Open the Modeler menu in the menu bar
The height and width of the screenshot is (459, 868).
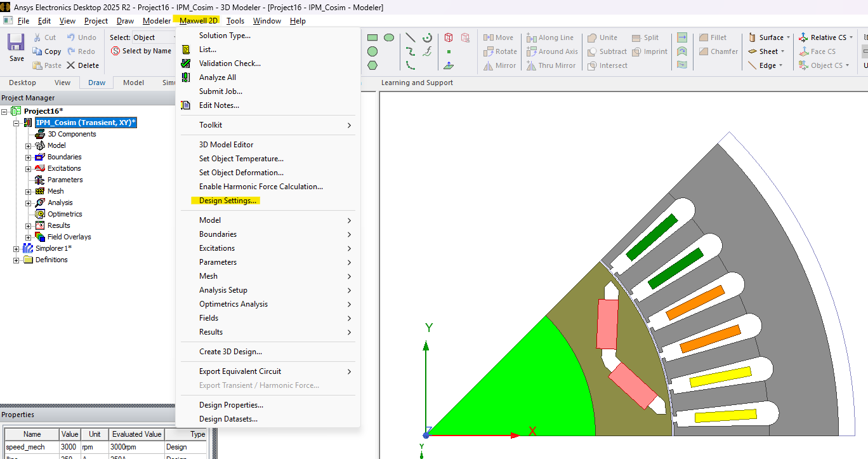pos(156,21)
